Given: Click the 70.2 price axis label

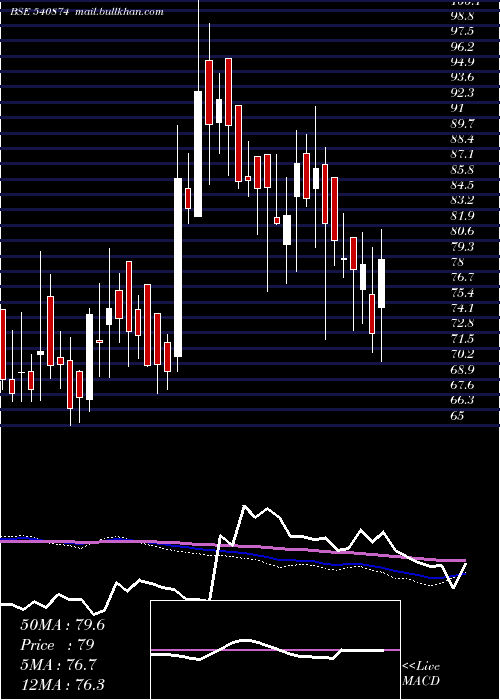Looking at the screenshot, I should click(462, 354).
